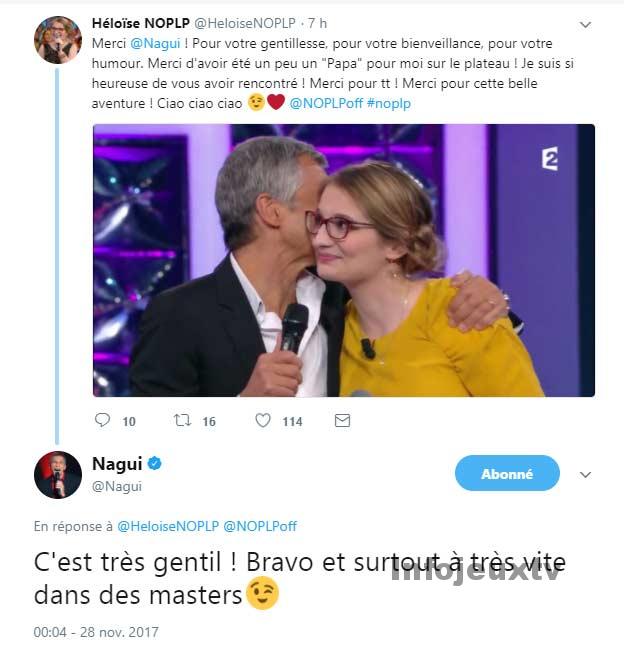Click the 00:04 - 28 nov. 2017 timestamp
This screenshot has width=624, height=651.
pyautogui.click(x=96, y=632)
